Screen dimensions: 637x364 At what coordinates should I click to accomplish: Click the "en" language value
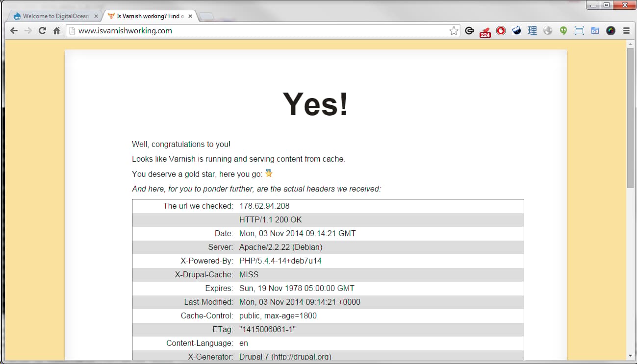coord(244,343)
